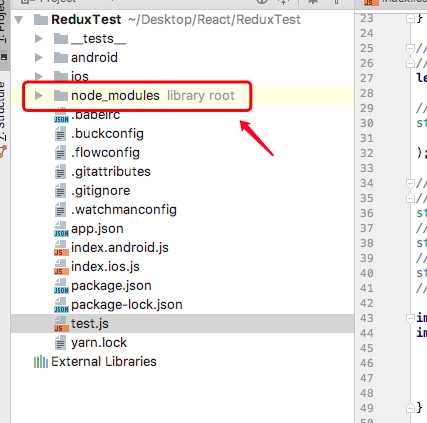Screen dimensions: 427x423
Task: Select the yarn.lock file
Action: (99, 343)
